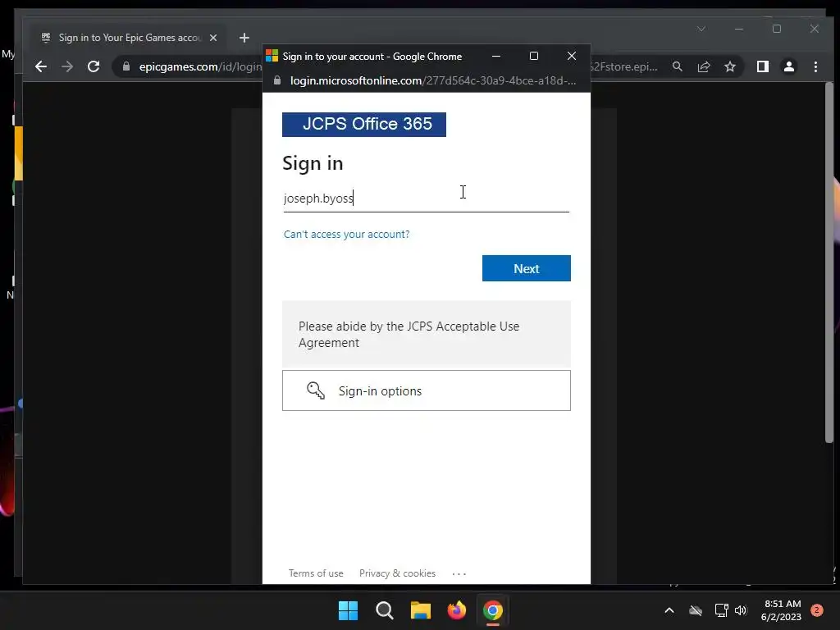Maximize the main Chrome window
The height and width of the screenshot is (630, 840).
pyautogui.click(x=777, y=29)
